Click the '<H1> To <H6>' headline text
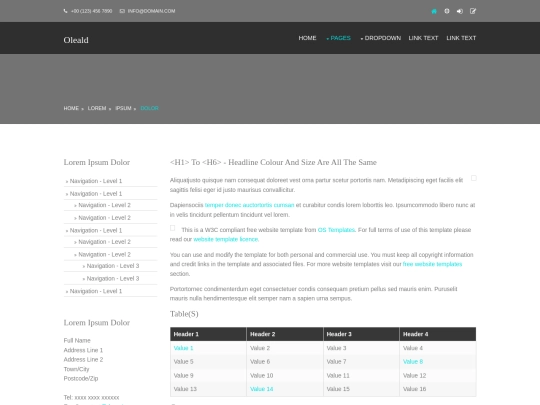Viewport: 540px width, 405px height. tap(273, 162)
